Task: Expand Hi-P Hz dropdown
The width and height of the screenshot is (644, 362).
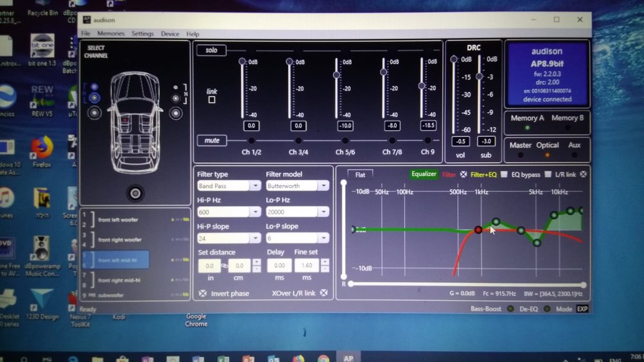Action: 256,212
